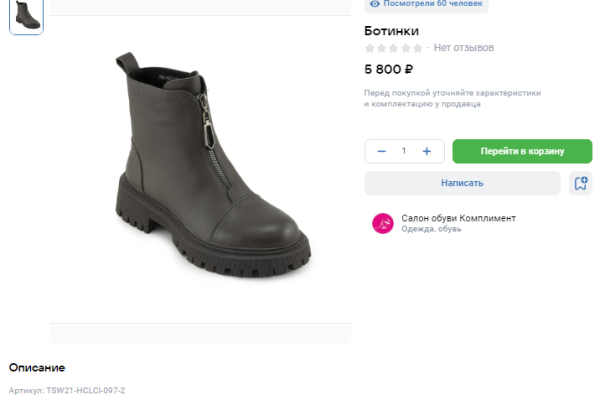Click the fifth rating star
600x400 pixels.
click(x=417, y=48)
